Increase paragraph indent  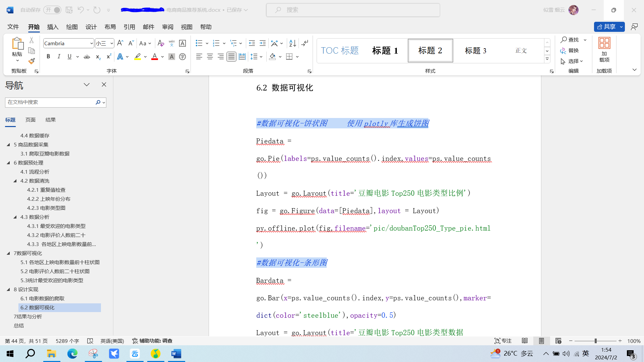tap(263, 43)
